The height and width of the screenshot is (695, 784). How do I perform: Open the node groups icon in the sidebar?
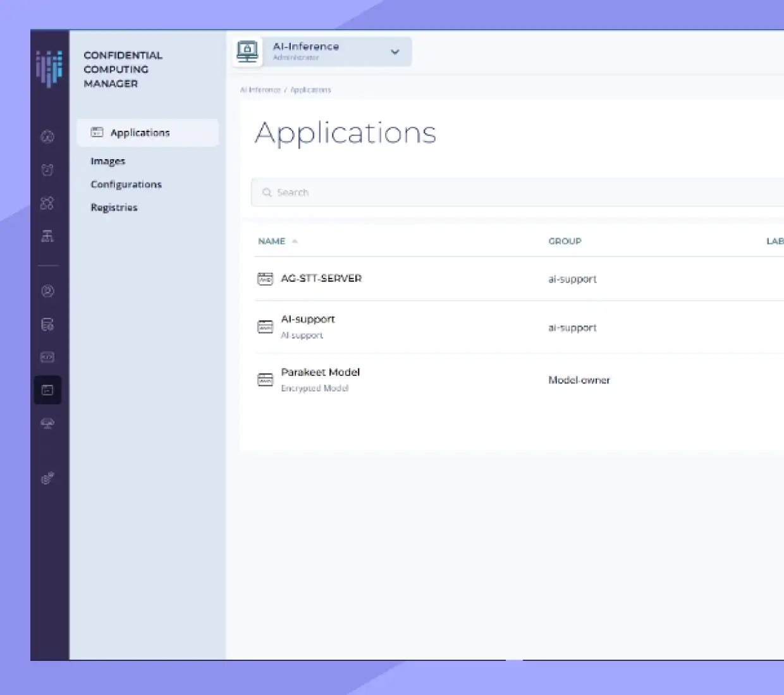[x=49, y=203]
